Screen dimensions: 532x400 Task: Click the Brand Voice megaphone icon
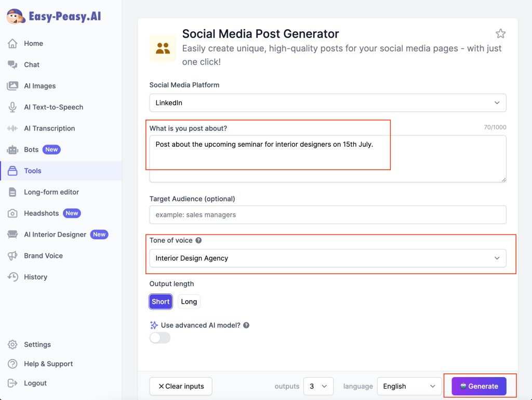pos(12,256)
